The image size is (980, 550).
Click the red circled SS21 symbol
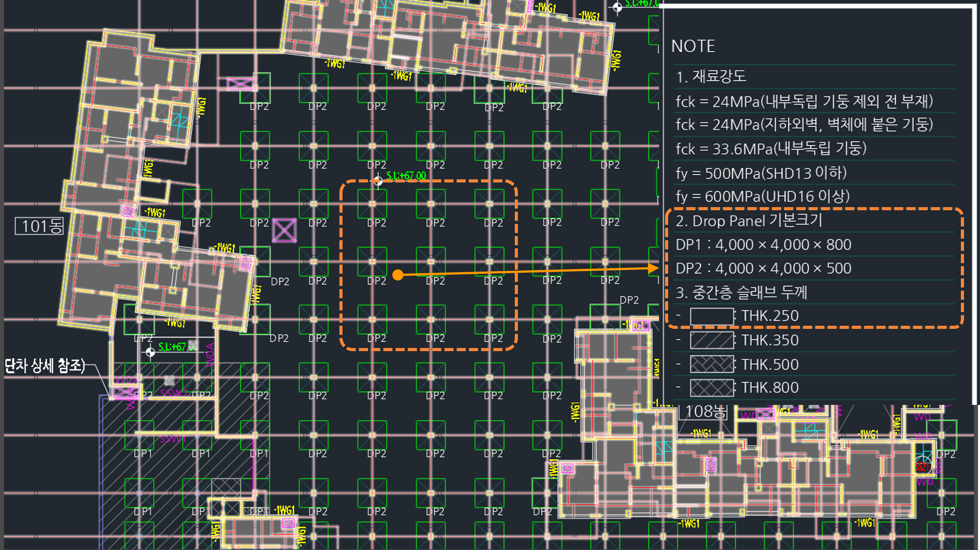coord(922,466)
